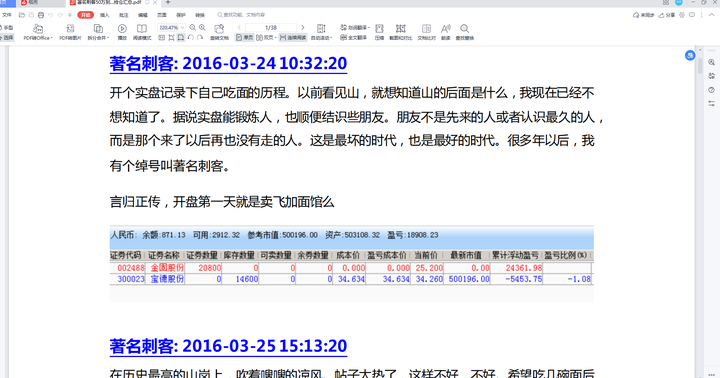The height and width of the screenshot is (378, 720).
Task: Toggle 双页 two-page view
Action: point(266,38)
